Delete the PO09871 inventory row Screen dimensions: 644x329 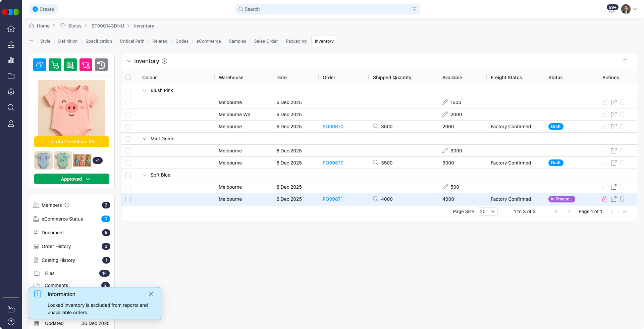[x=622, y=199]
